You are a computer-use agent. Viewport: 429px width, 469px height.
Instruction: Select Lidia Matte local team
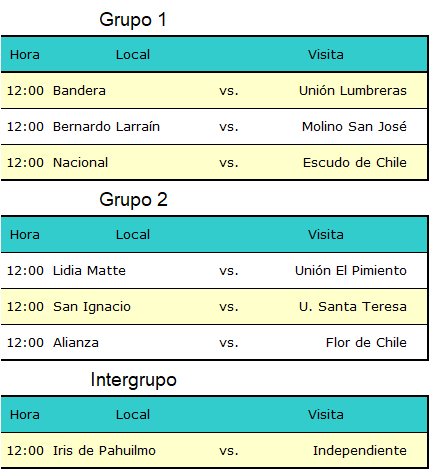[x=89, y=271]
